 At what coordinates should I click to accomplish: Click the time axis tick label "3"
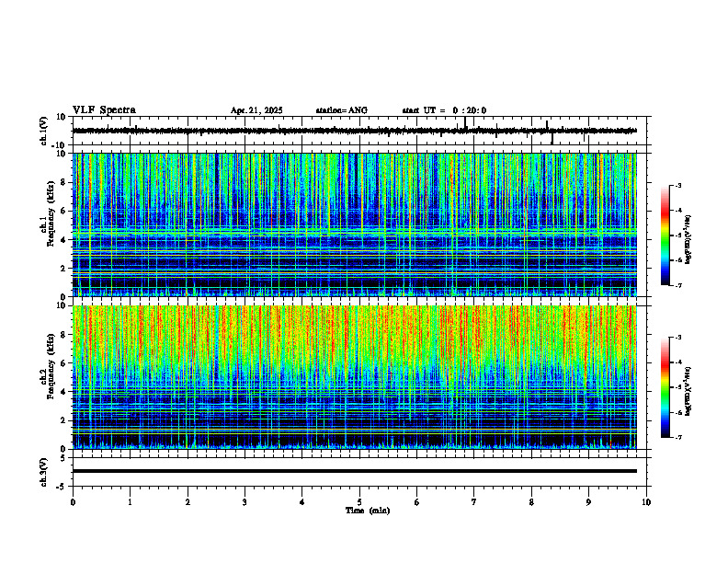[x=245, y=502]
